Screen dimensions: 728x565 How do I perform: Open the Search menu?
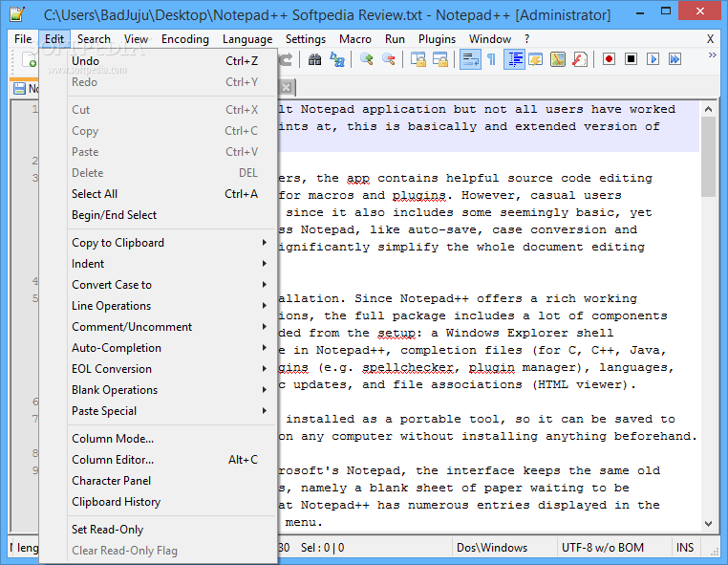(x=94, y=39)
